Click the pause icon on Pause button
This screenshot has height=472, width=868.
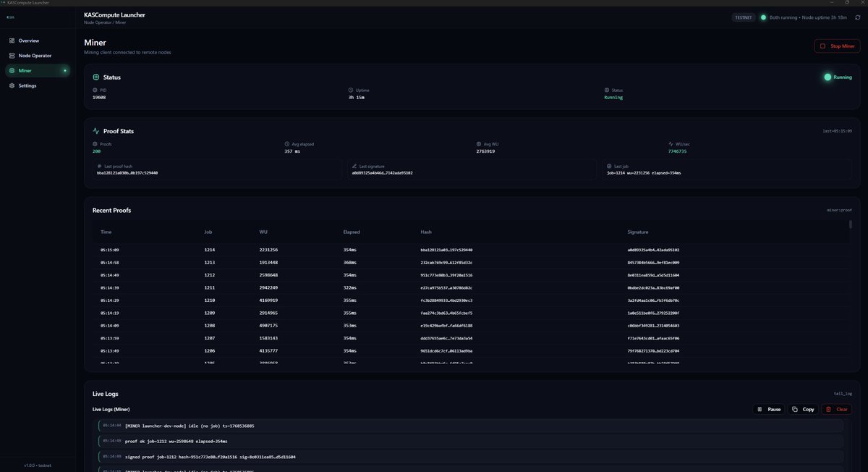pyautogui.click(x=759, y=409)
